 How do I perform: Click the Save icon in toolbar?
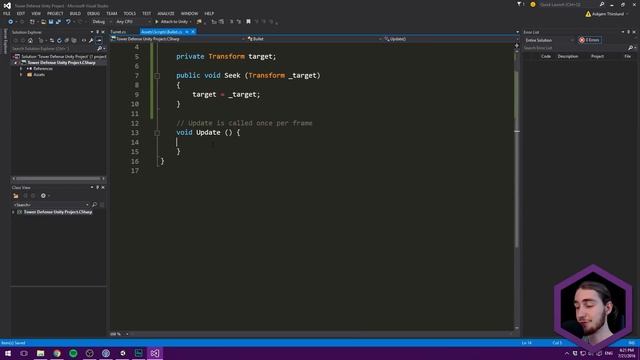51,22
